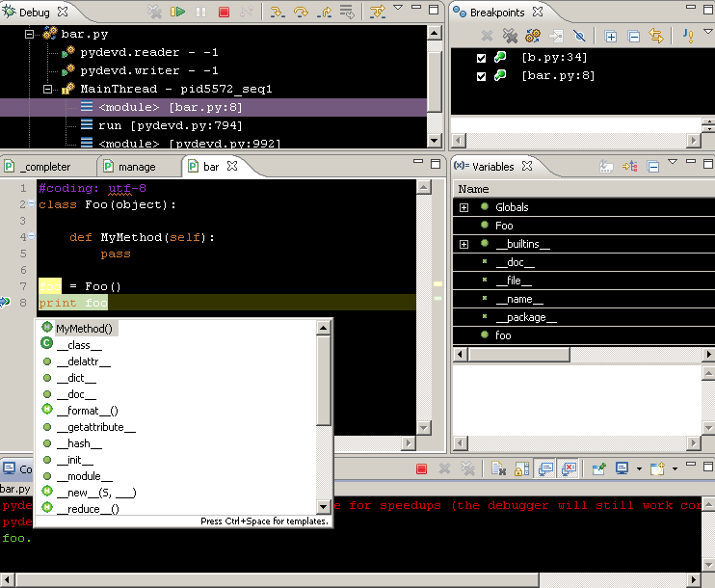Click Expand All in Breakpoints toolbar
Screen dimensions: 715x588
click(x=610, y=36)
